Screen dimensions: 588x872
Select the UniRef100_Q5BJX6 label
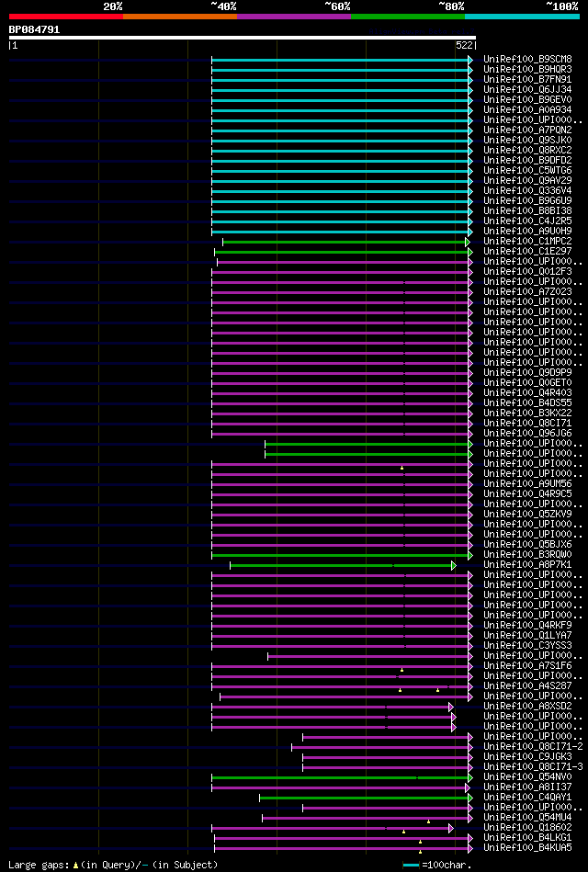527,545
